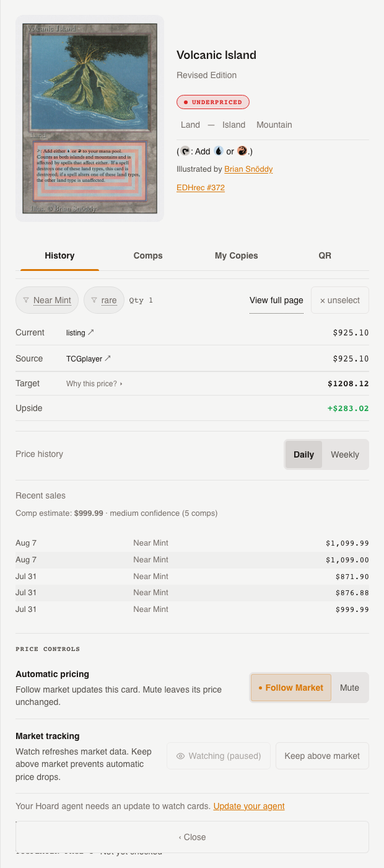Open the QR tab
Viewport: 384px width, 868px height.
325,255
